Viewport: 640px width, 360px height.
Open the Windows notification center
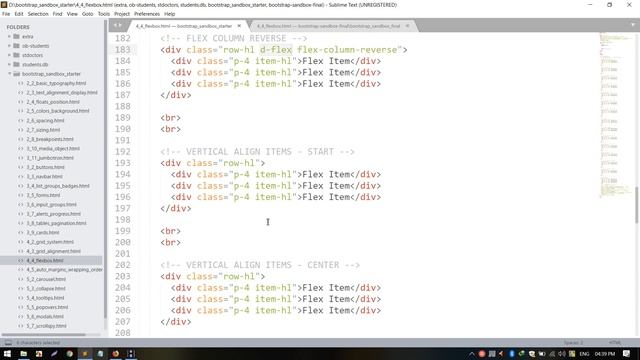pyautogui.click(x=627, y=354)
